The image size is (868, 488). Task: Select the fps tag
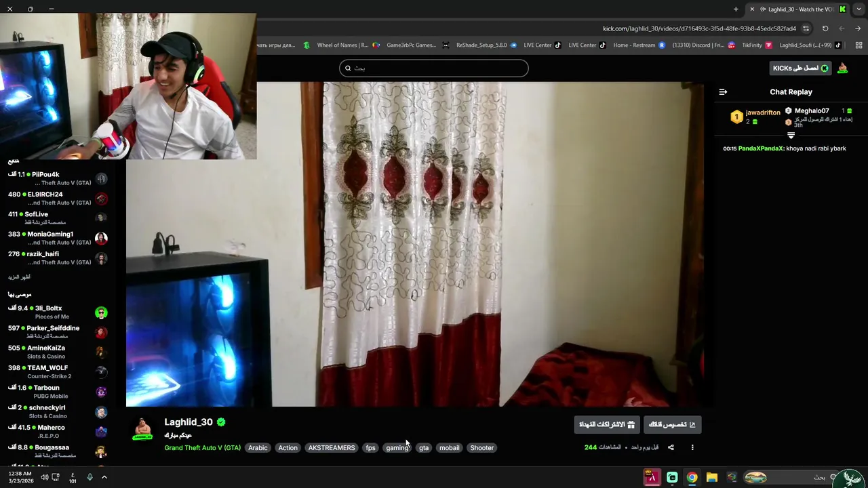point(370,448)
